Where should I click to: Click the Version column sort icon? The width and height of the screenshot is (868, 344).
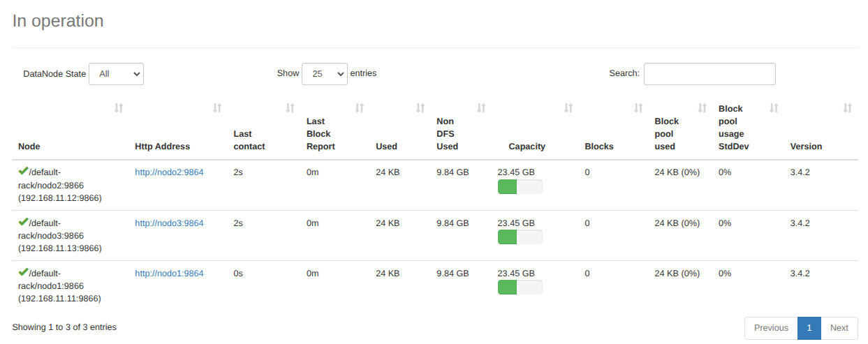[848, 108]
